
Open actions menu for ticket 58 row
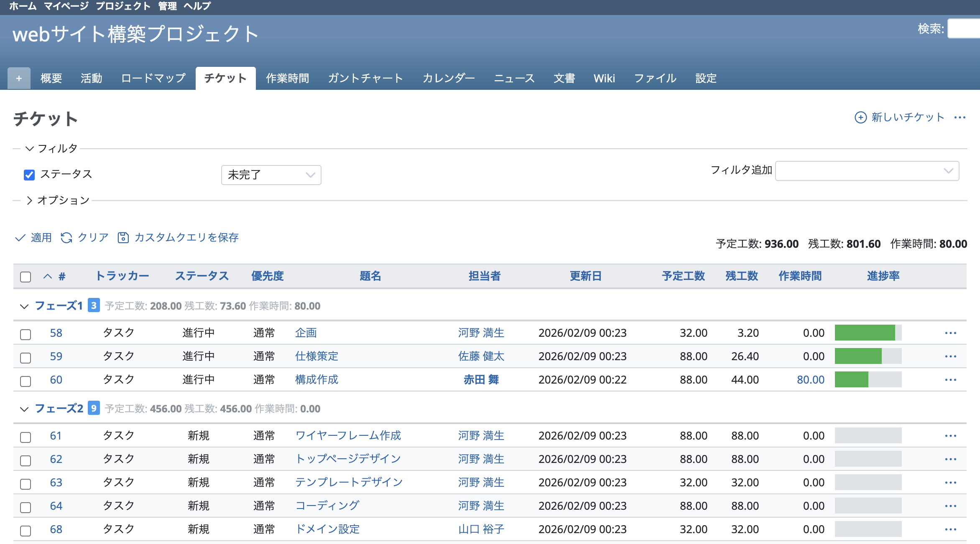tap(950, 333)
